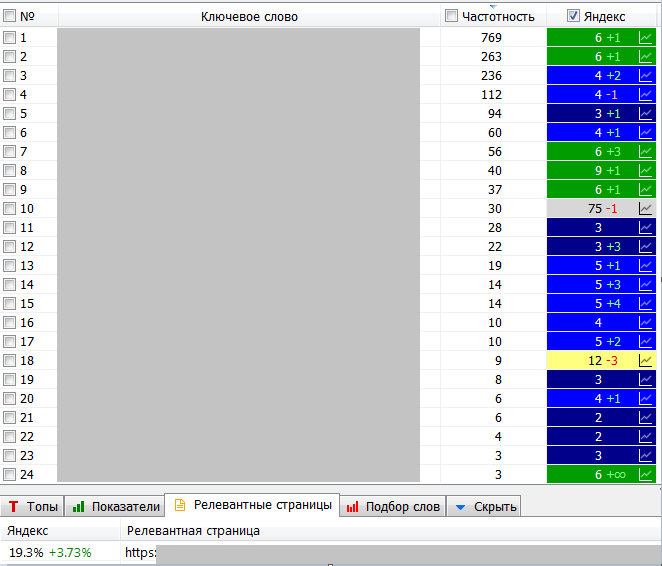Screen dimensions: 662x566
Task: Open the position chart icon in row 2
Action: point(645,57)
